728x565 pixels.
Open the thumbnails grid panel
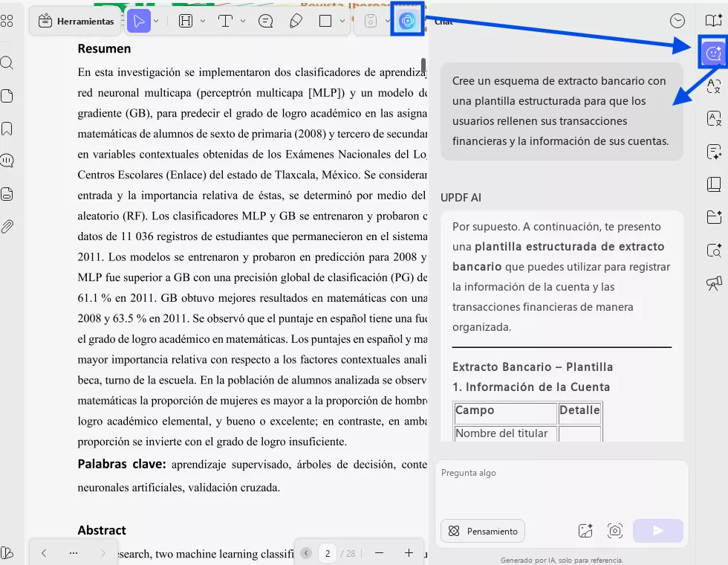coord(7,21)
